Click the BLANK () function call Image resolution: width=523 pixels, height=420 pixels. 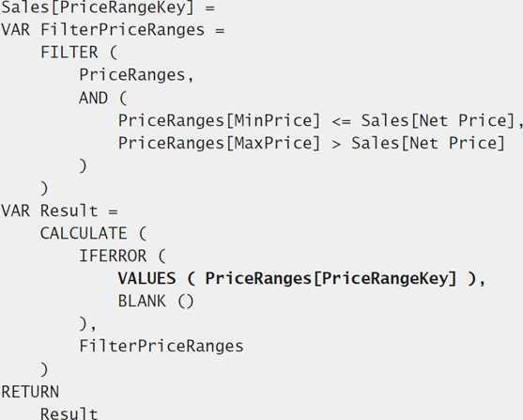156,302
